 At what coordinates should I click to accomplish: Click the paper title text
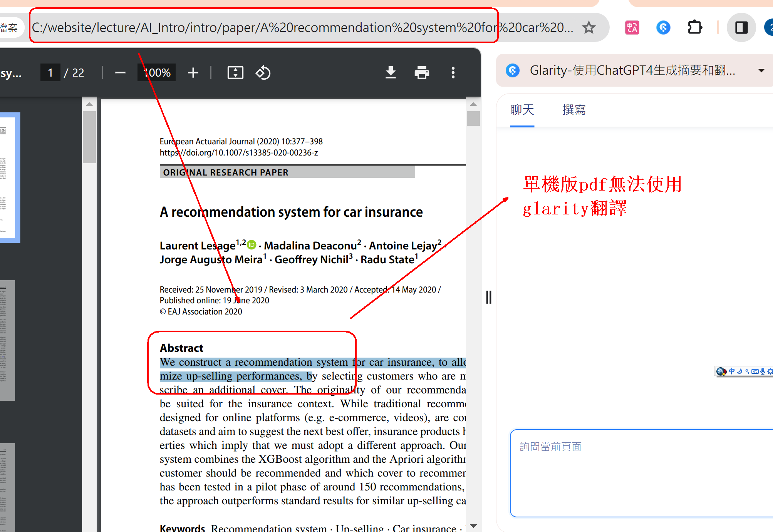291,212
